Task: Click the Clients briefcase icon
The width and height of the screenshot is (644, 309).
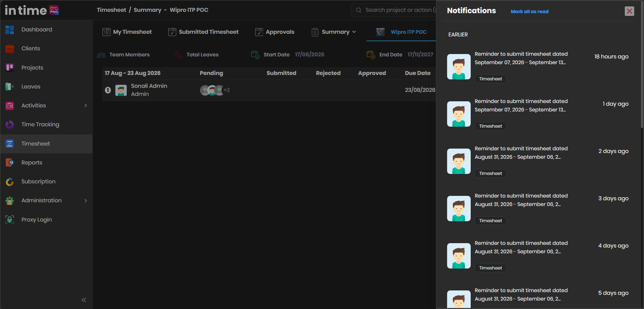Action: [10, 49]
